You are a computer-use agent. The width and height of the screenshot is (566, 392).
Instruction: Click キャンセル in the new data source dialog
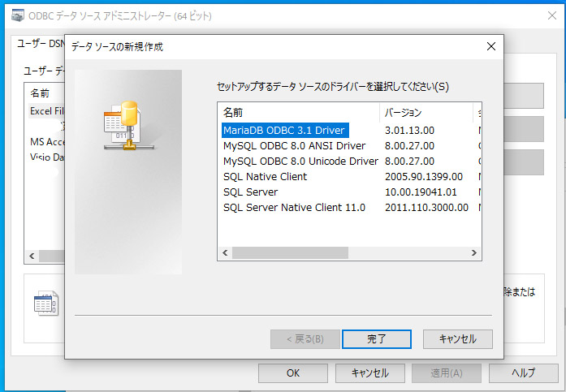pyautogui.click(x=458, y=339)
